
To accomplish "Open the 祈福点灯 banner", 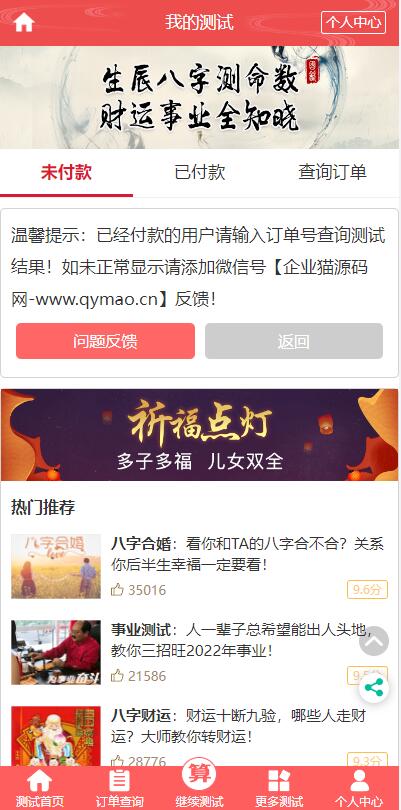I will coord(199,435).
